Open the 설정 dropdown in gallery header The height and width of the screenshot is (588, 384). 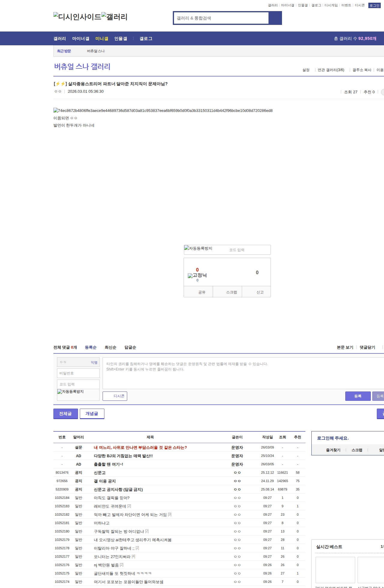click(306, 70)
